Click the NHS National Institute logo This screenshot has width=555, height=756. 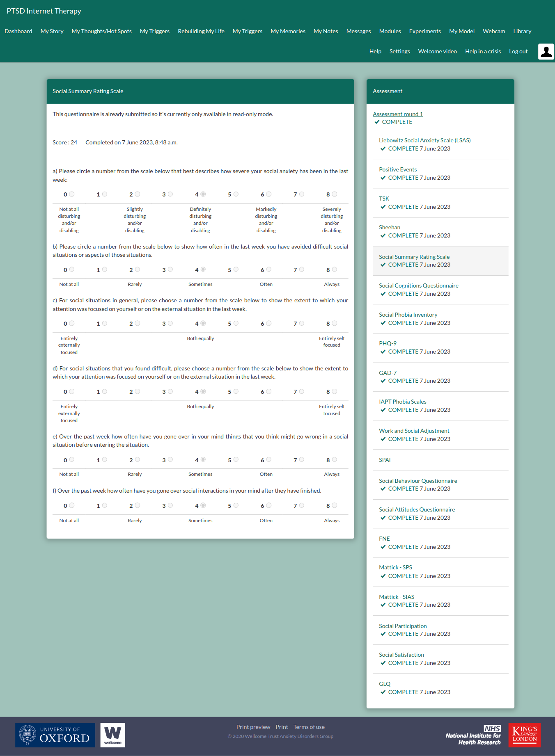[473, 735]
